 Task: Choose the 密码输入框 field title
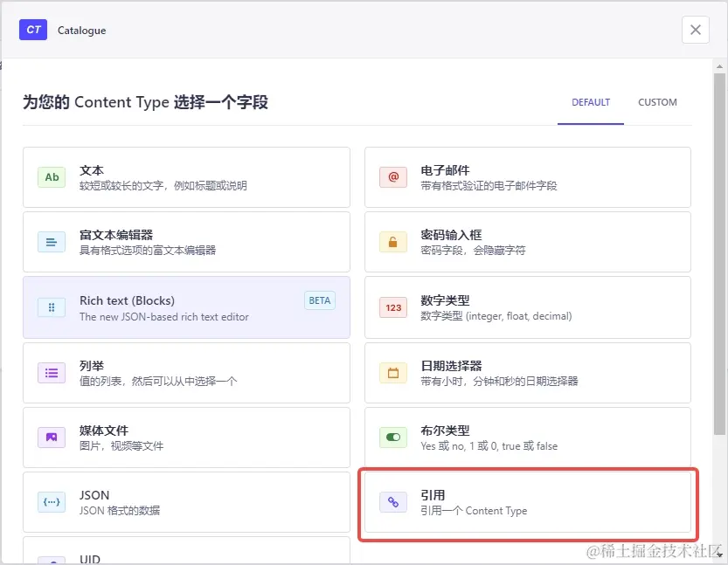pos(451,235)
